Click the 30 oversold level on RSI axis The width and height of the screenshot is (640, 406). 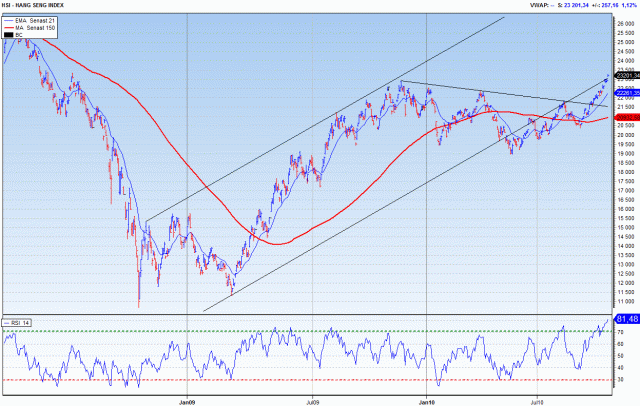(x=620, y=380)
